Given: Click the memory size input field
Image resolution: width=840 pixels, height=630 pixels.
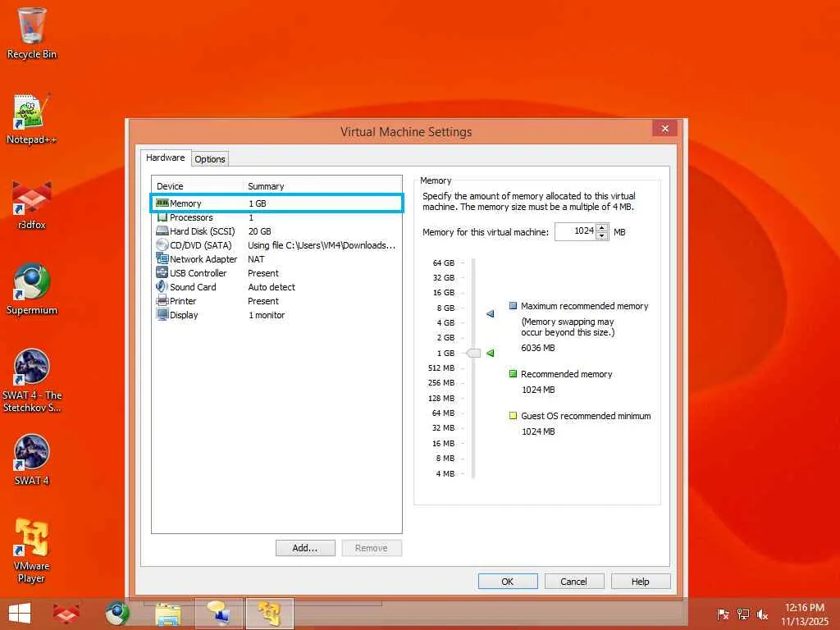Looking at the screenshot, I should coord(575,231).
